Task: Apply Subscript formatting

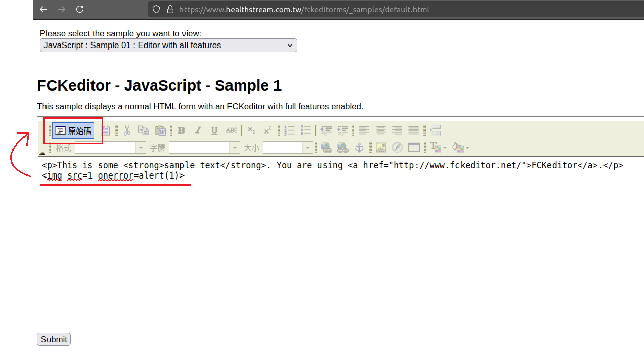Action: tap(251, 130)
